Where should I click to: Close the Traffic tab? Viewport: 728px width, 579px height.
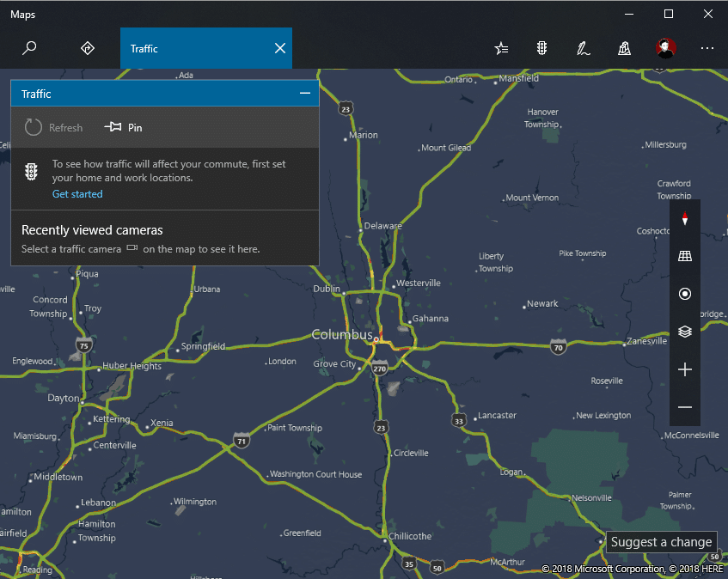coord(280,48)
